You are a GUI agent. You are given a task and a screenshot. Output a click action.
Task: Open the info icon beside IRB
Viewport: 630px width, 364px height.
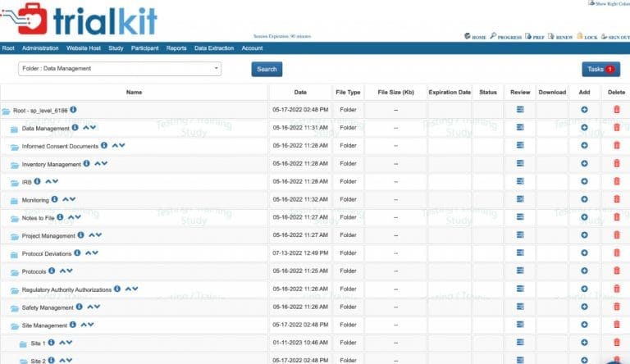coord(38,181)
